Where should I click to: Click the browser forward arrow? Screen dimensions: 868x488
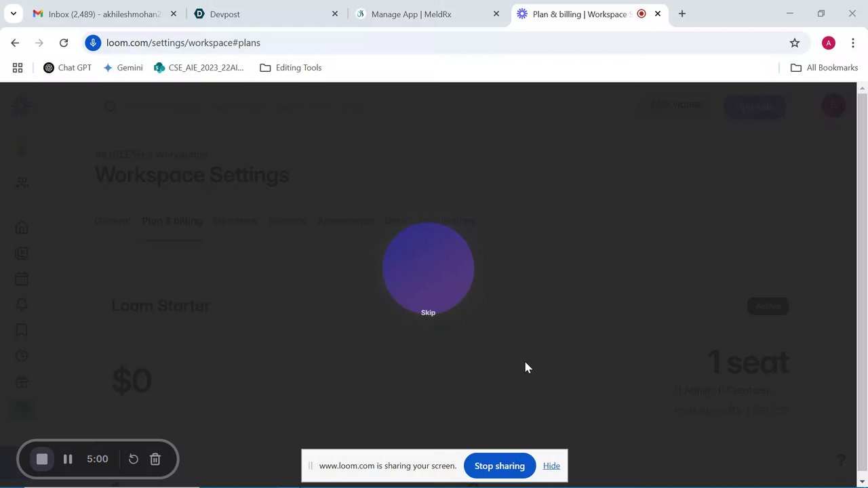(39, 43)
